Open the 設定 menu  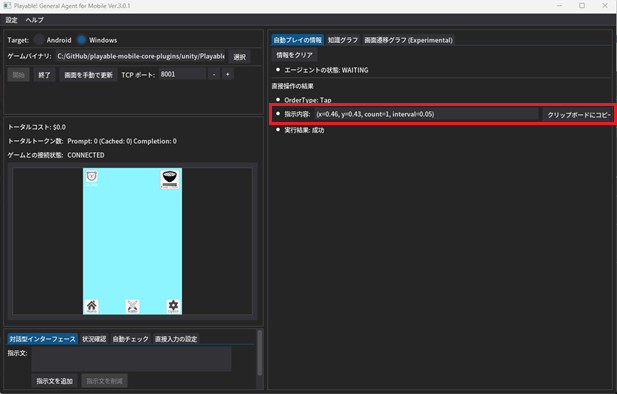point(11,20)
